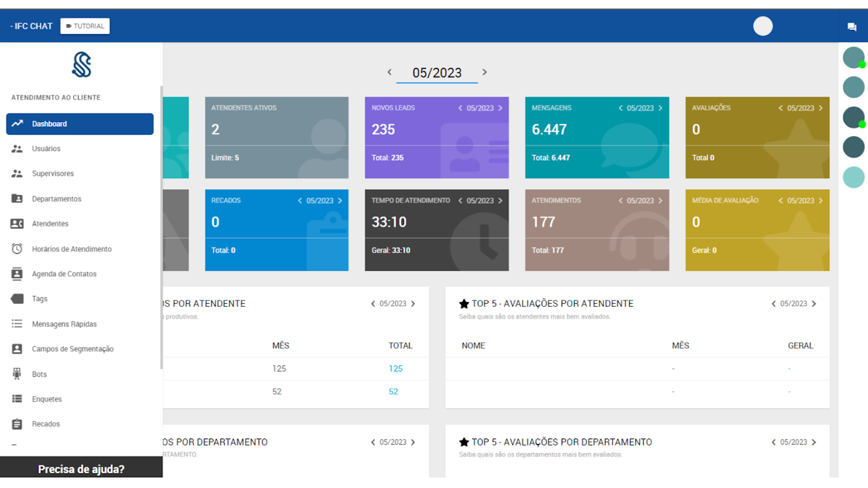The height and width of the screenshot is (488, 868).
Task: Click the Usuários sidebar icon
Action: point(17,149)
